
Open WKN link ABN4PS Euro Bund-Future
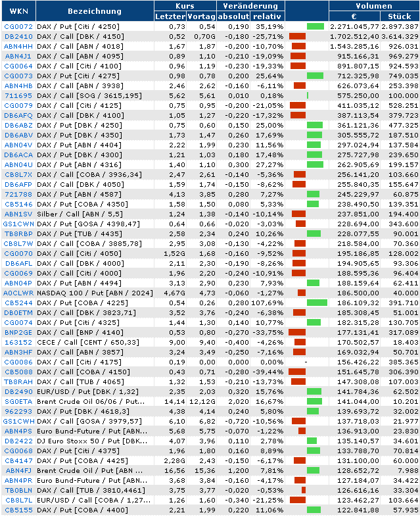(x=18, y=432)
